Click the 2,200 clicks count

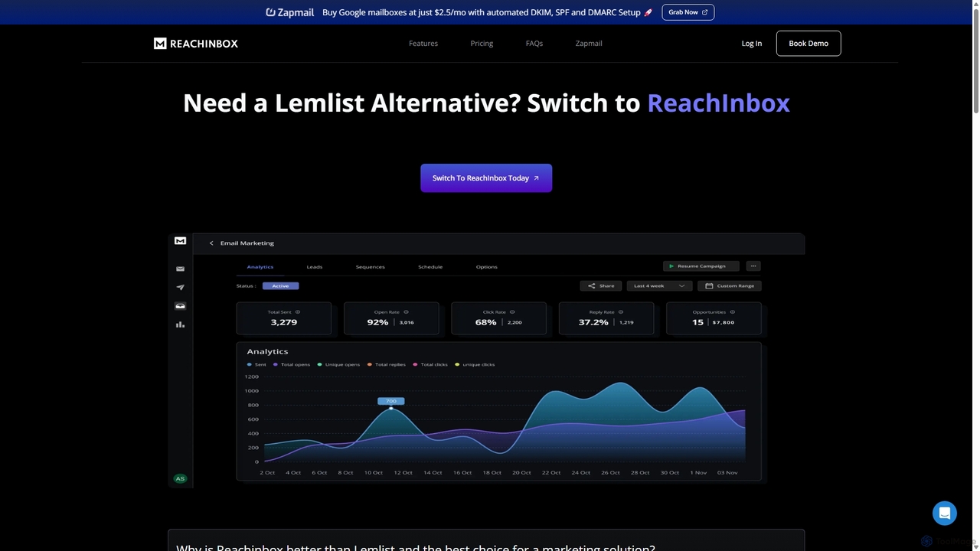(514, 322)
